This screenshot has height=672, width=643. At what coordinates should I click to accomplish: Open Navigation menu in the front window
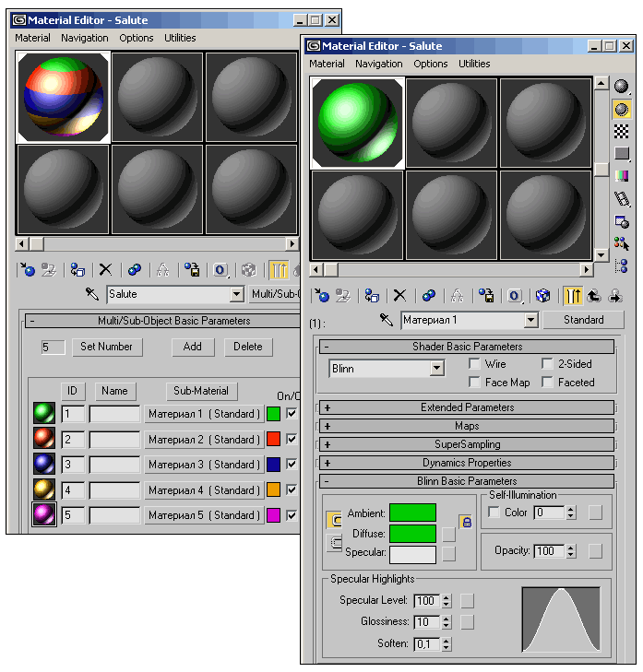[x=378, y=64]
